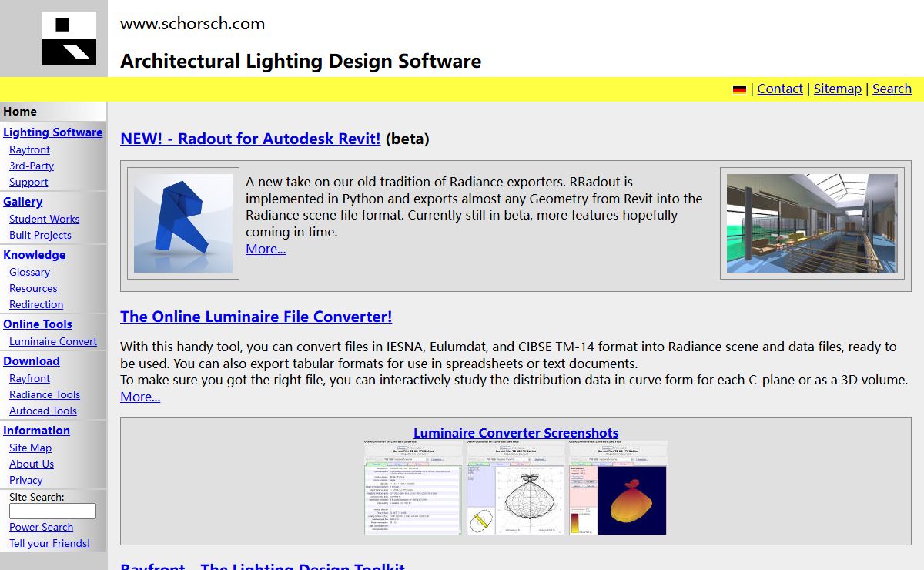The width and height of the screenshot is (924, 570).
Task: Open the Search link in yellow bar
Action: [892, 89]
